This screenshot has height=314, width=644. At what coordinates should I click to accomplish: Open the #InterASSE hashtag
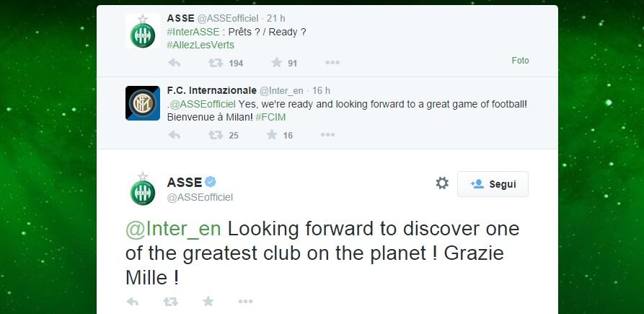pyautogui.click(x=193, y=32)
